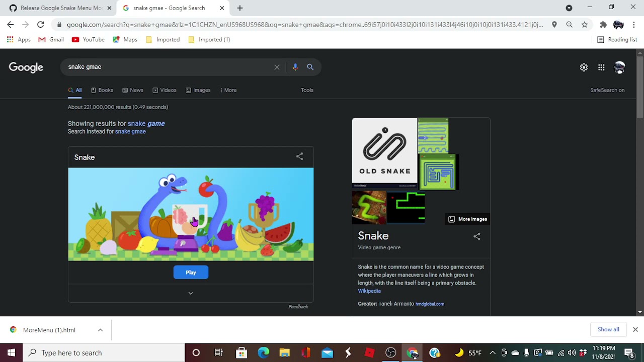This screenshot has height=362, width=644.
Task: Open Microsoft Store from the taskbar
Action: tap(242, 352)
